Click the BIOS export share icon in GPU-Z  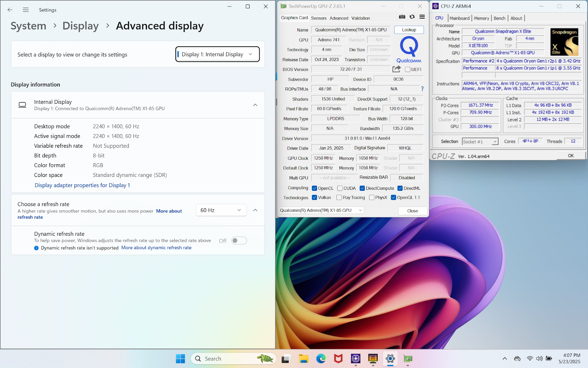pos(397,69)
